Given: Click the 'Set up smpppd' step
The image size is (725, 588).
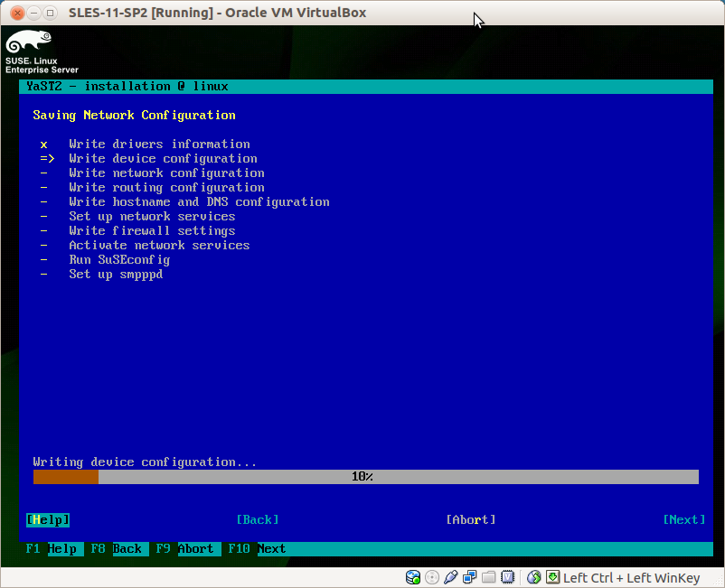Looking at the screenshot, I should (x=116, y=274).
